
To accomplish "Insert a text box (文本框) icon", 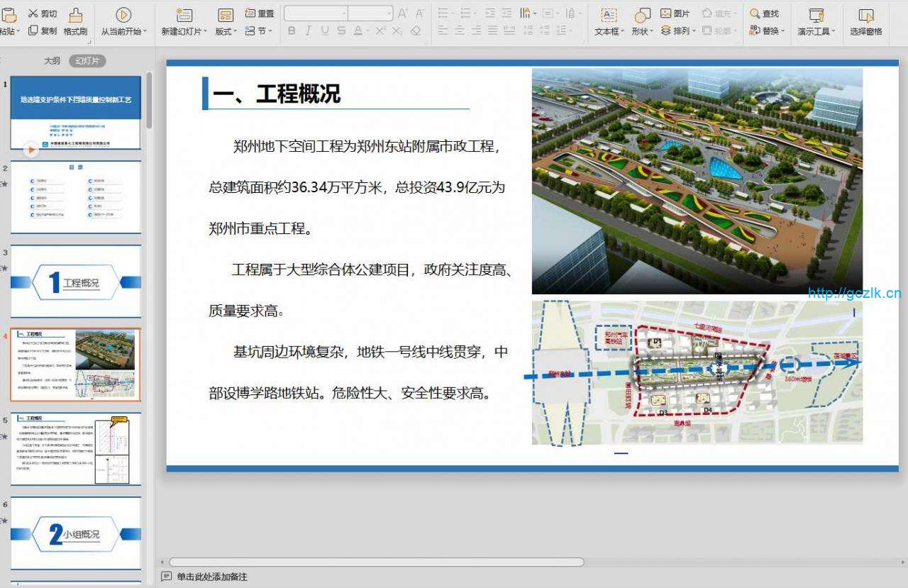I will tap(609, 15).
